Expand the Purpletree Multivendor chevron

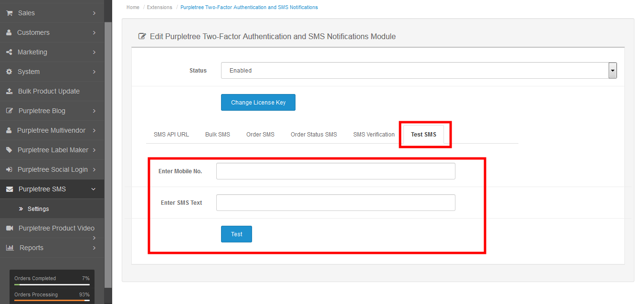[x=95, y=130]
